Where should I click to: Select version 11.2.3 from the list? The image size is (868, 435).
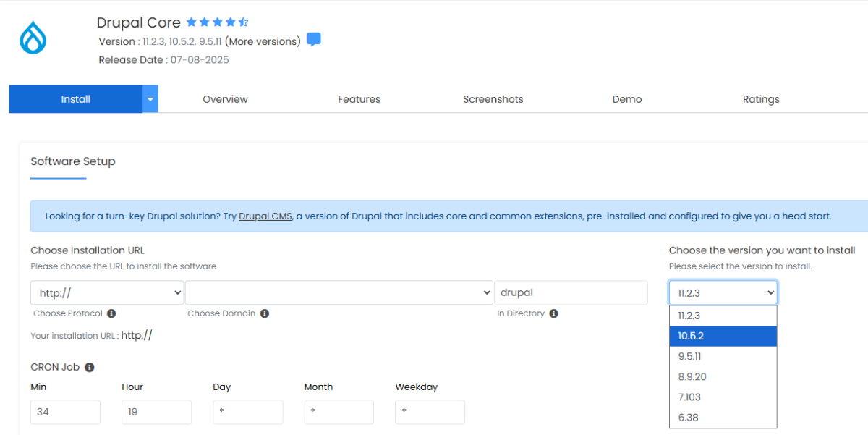click(x=723, y=316)
